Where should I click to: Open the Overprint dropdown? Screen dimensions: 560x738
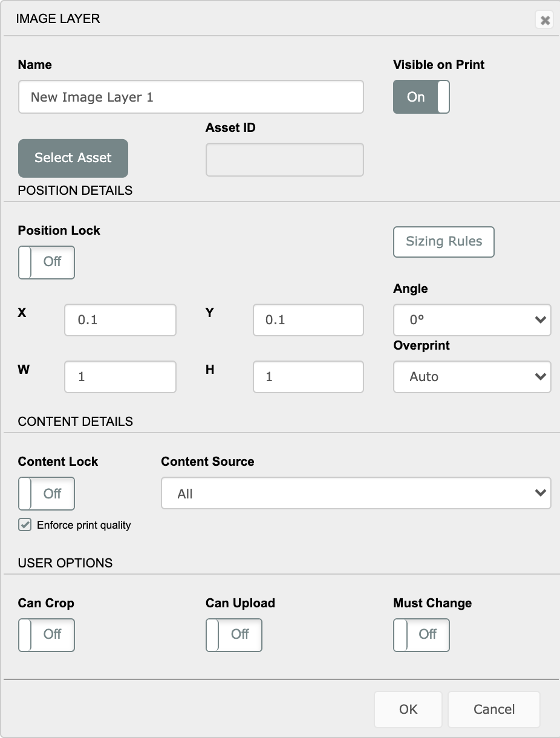coord(472,377)
